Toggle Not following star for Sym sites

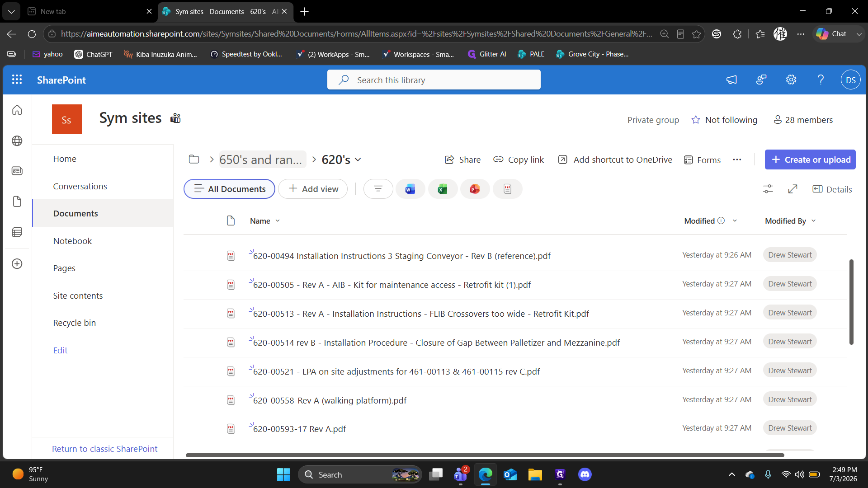tap(696, 120)
